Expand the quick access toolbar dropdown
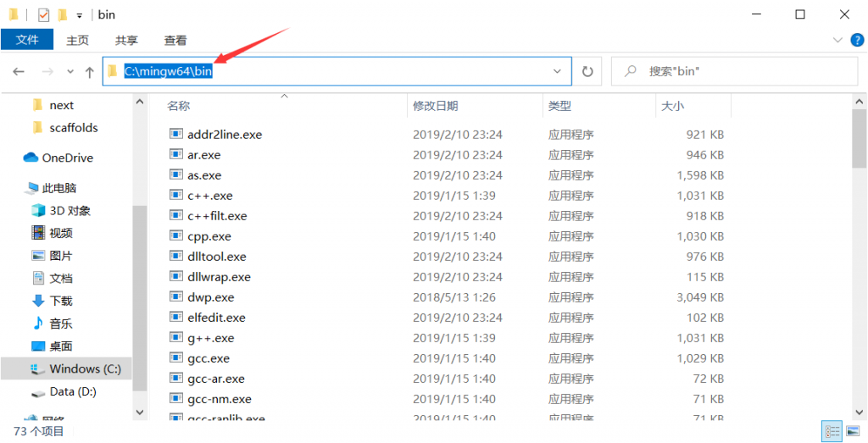This screenshot has height=443, width=868. (80, 15)
